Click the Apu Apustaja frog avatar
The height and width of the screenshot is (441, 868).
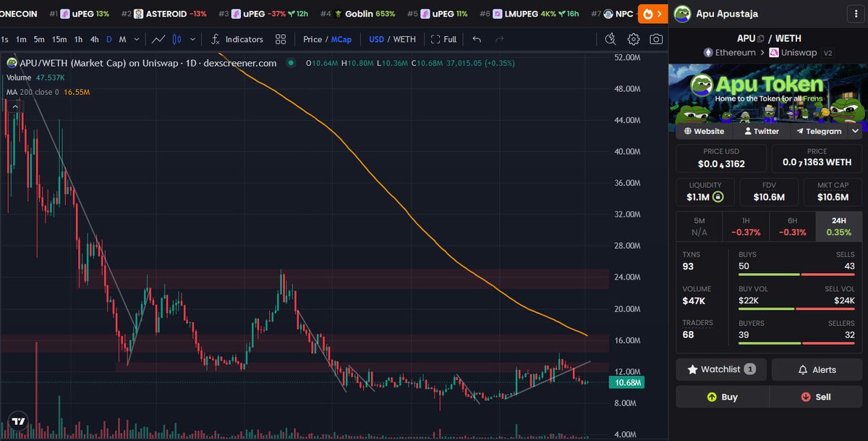point(682,14)
